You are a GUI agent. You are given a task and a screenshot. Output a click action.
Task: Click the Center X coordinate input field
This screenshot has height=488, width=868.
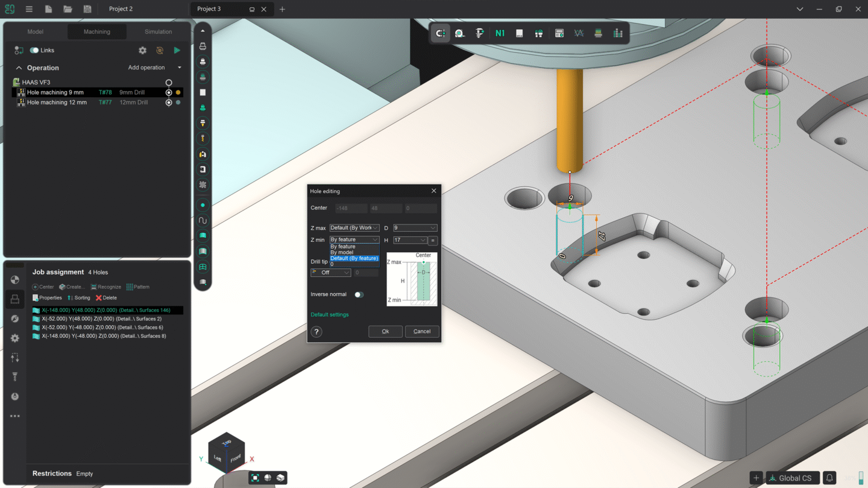[350, 208]
